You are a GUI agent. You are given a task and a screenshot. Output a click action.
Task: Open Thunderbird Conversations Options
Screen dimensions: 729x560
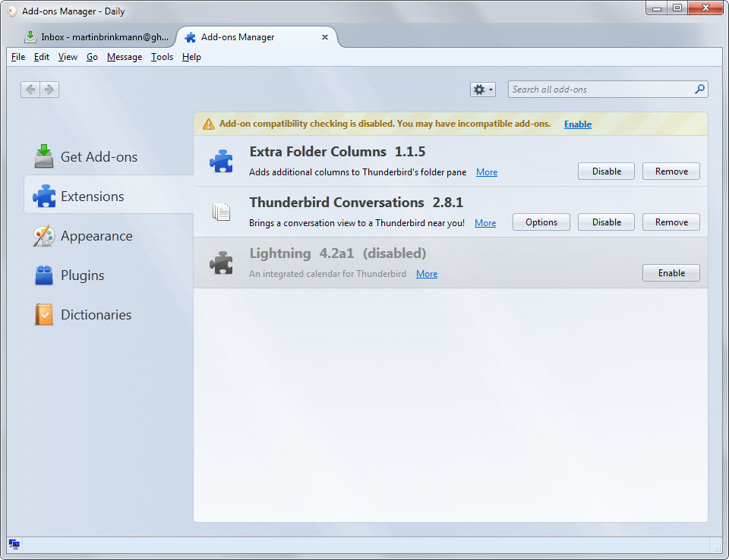(541, 222)
